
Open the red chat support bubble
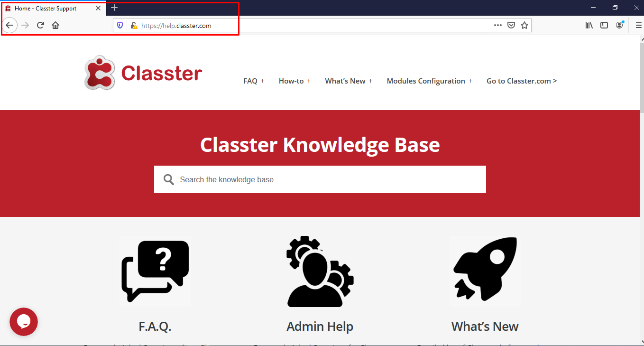click(24, 322)
